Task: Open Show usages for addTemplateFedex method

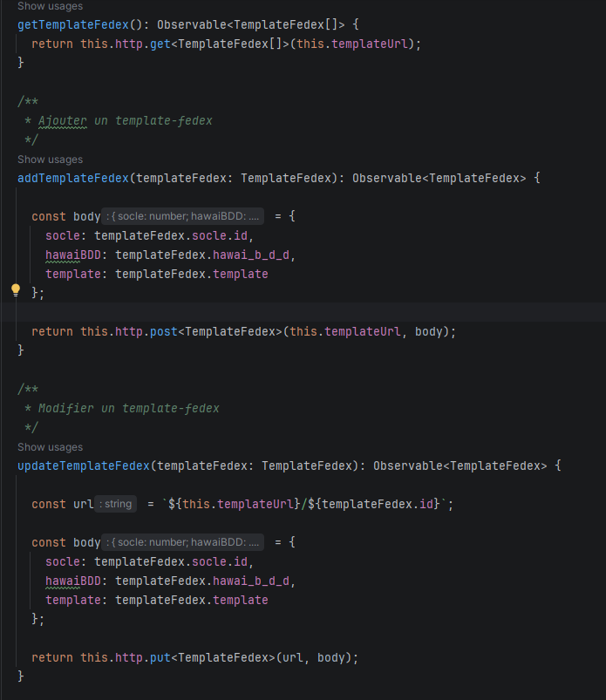Action: pyautogui.click(x=50, y=160)
